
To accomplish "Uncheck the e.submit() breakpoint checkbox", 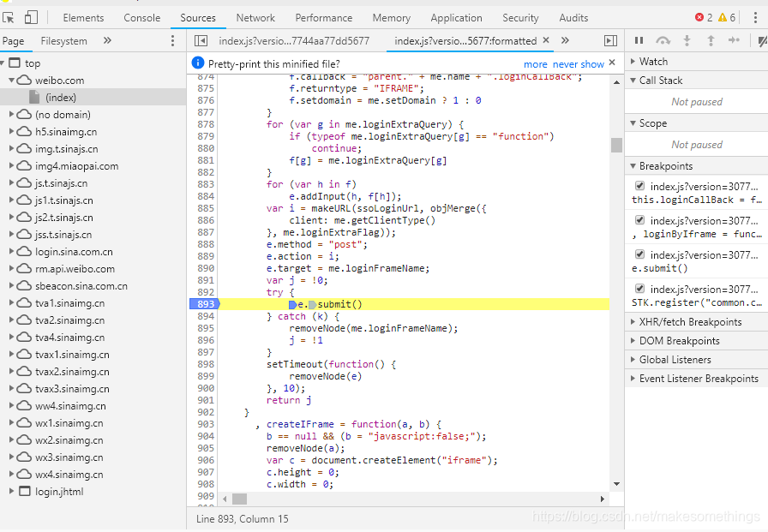I will coord(639,254).
